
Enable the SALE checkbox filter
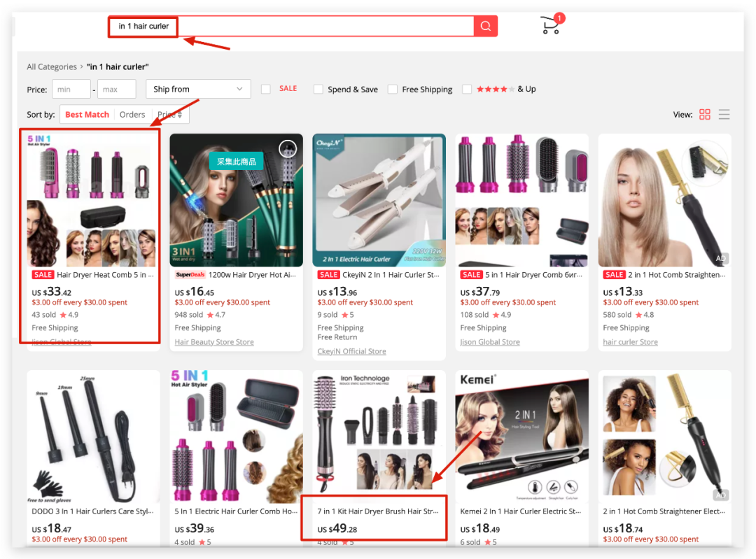click(x=266, y=89)
